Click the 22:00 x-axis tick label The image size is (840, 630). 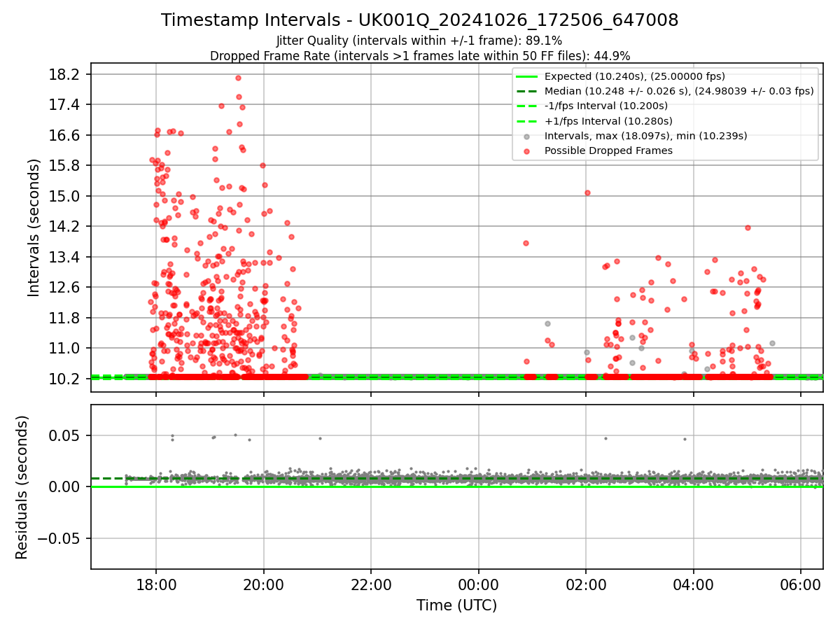pyautogui.click(x=371, y=584)
